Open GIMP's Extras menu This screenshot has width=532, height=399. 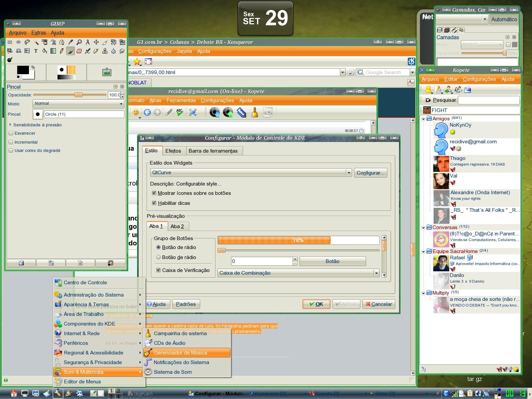click(39, 33)
